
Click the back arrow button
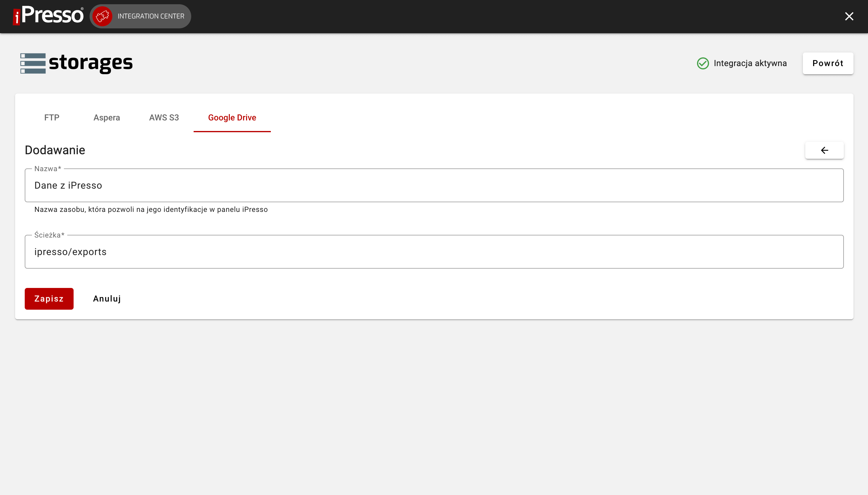pyautogui.click(x=824, y=150)
